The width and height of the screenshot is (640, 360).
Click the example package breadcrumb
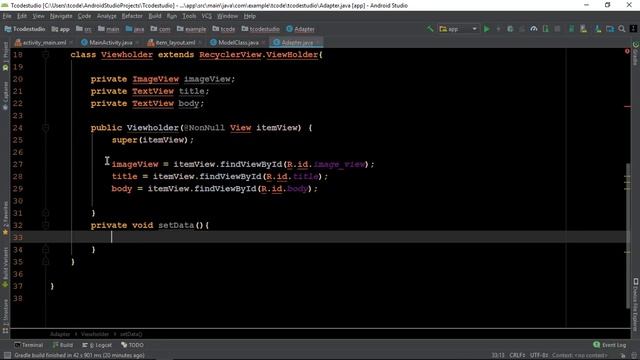(191, 29)
